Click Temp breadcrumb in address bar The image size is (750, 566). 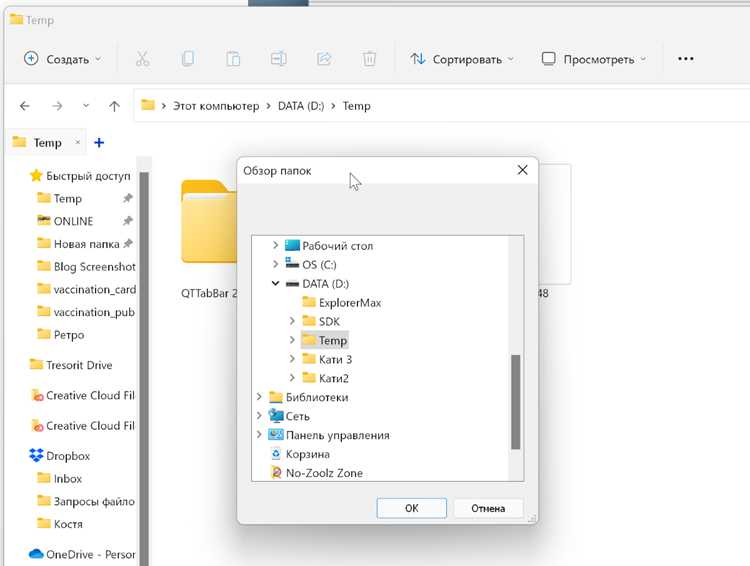click(x=356, y=106)
